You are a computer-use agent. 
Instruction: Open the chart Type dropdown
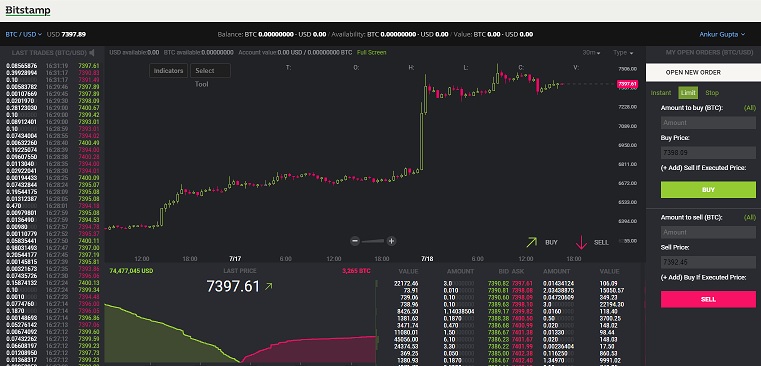[x=623, y=52]
